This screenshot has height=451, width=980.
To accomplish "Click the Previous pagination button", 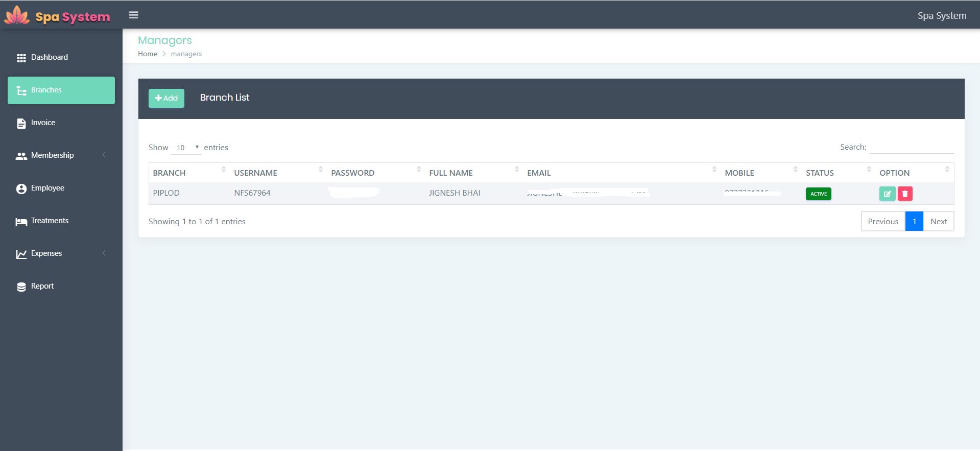I will (x=883, y=221).
